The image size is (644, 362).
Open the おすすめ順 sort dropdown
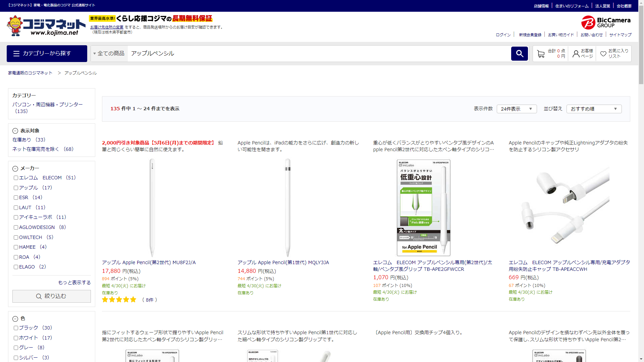594,109
